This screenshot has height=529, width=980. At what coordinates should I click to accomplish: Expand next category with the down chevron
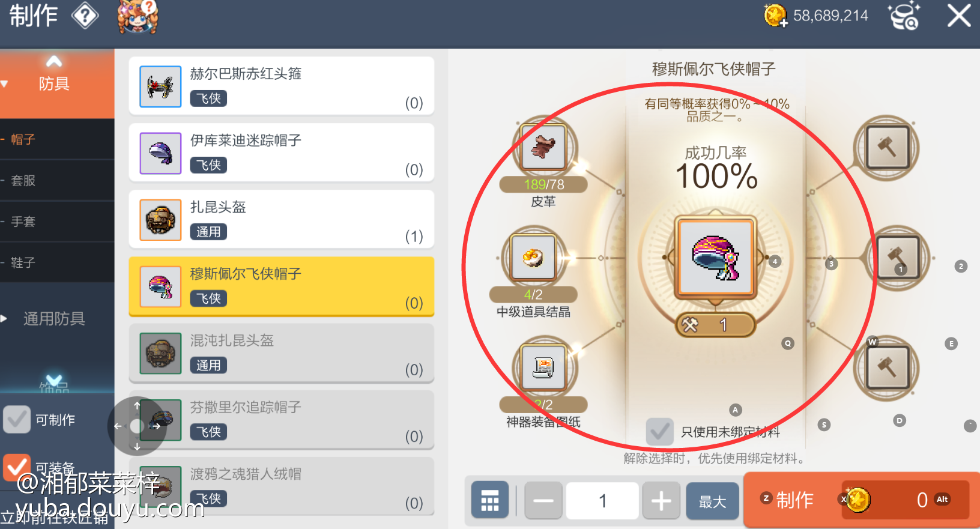(54, 381)
